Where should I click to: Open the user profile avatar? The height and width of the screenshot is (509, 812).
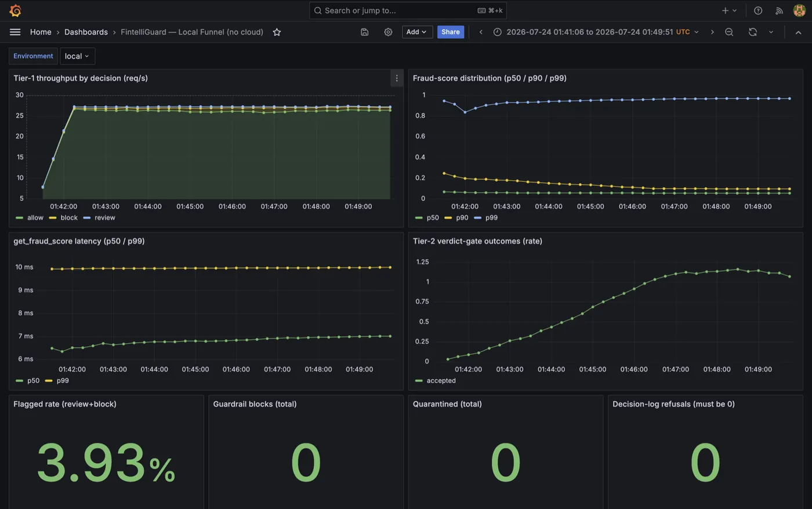[799, 10]
